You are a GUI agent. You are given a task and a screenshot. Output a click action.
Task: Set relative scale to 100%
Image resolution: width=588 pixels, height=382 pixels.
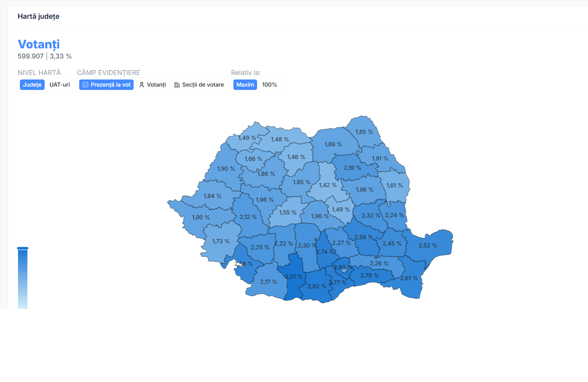269,85
